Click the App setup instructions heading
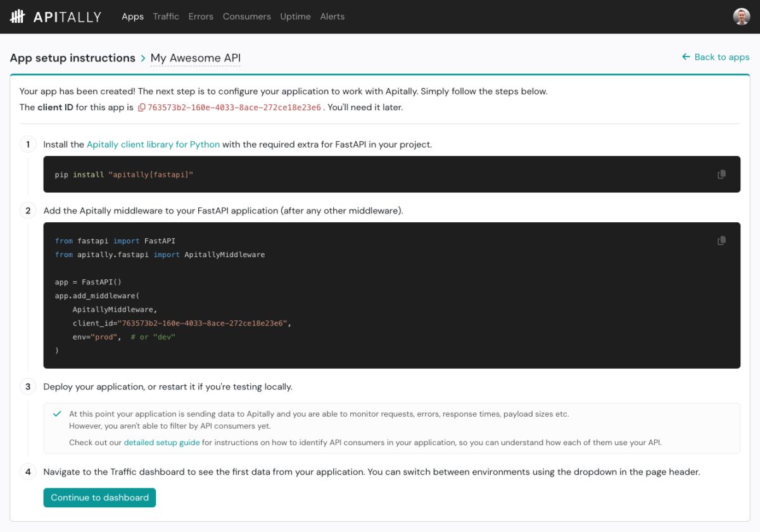 pos(73,58)
